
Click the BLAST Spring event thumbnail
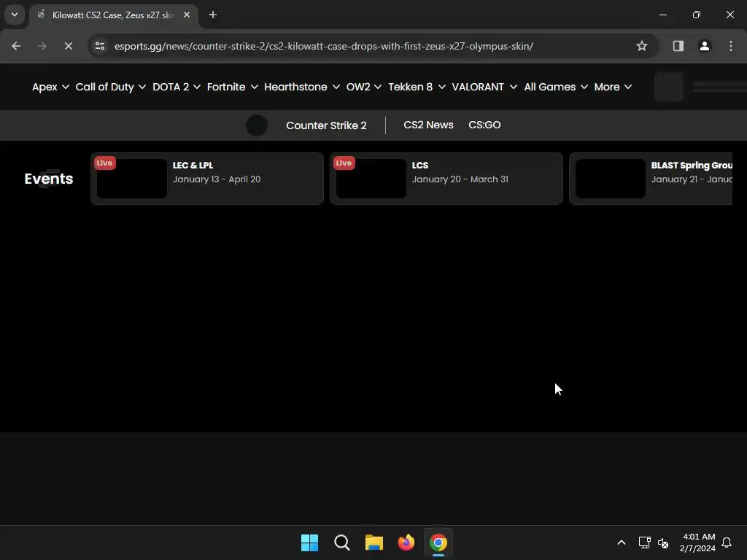pyautogui.click(x=611, y=179)
